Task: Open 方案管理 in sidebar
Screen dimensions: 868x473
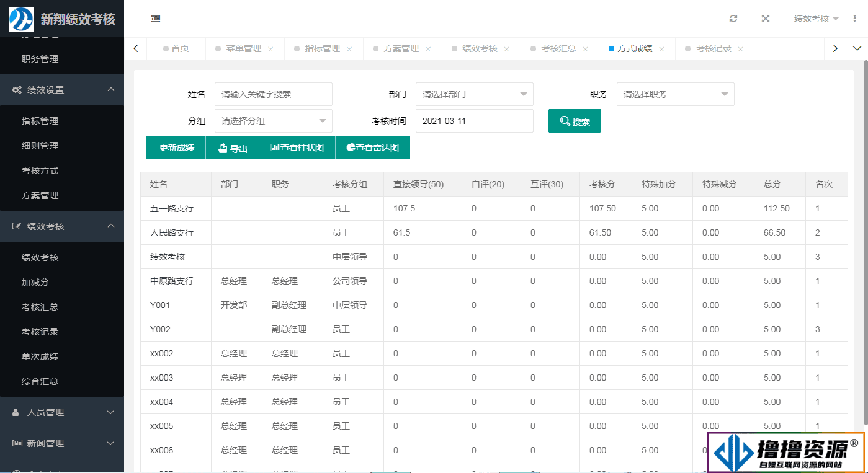Action: (62, 195)
